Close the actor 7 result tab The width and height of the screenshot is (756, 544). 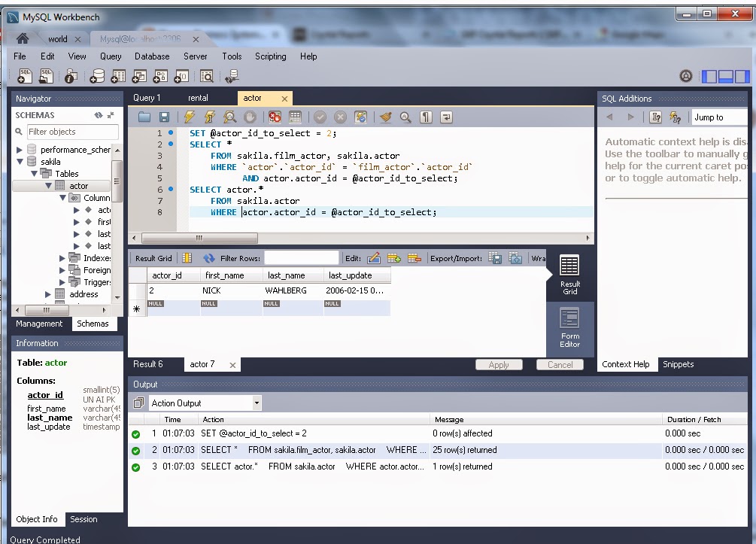[232, 365]
